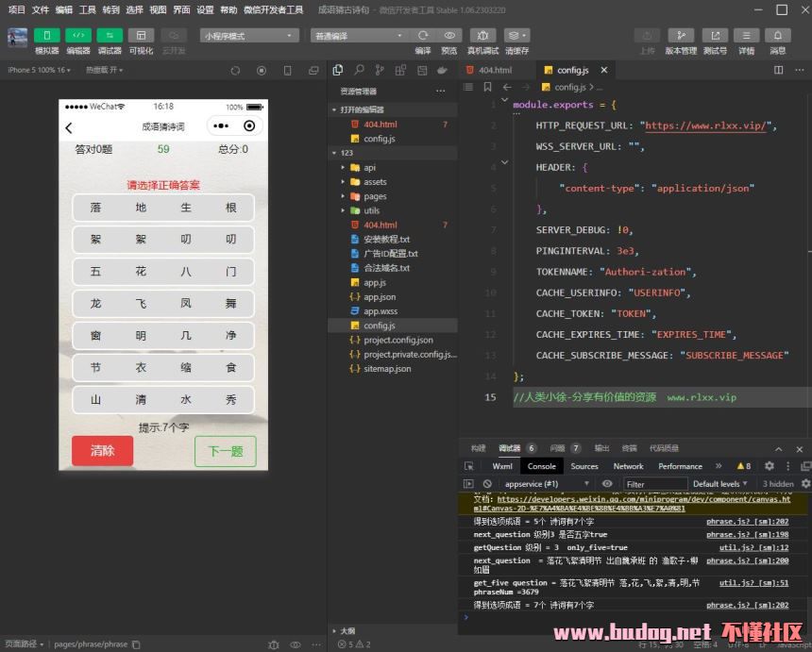Click the 清缓存 (clear cache) icon
Screen dimensions: 812x652
click(x=516, y=36)
